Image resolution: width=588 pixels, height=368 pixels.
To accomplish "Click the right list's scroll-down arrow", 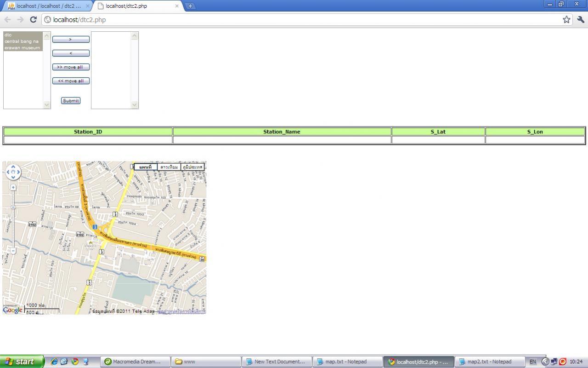I will 135,105.
